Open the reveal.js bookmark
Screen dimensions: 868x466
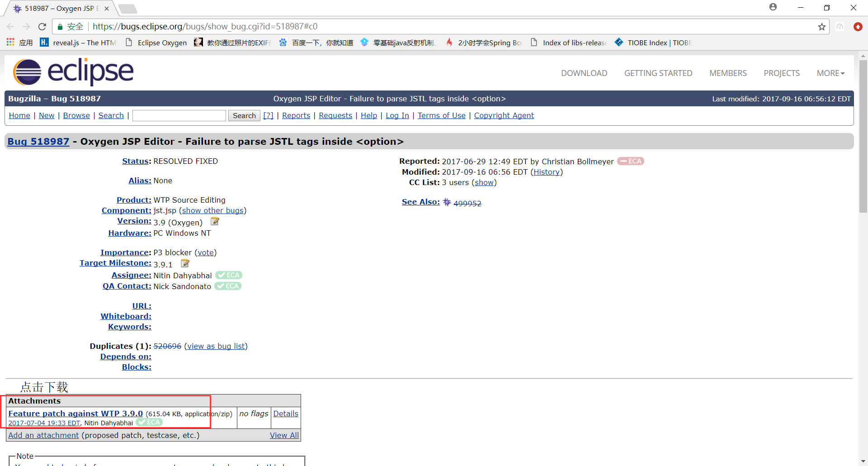[x=78, y=43]
